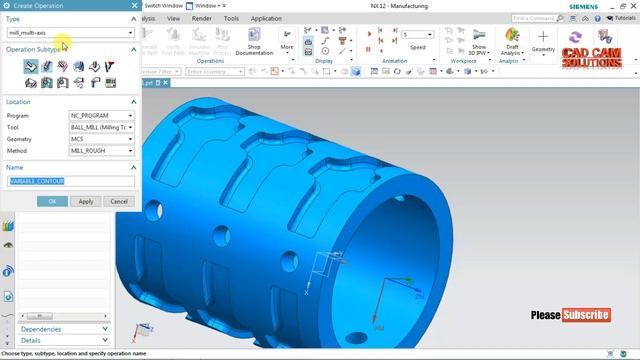Open the Tools ribbon tab

pyautogui.click(x=231, y=19)
